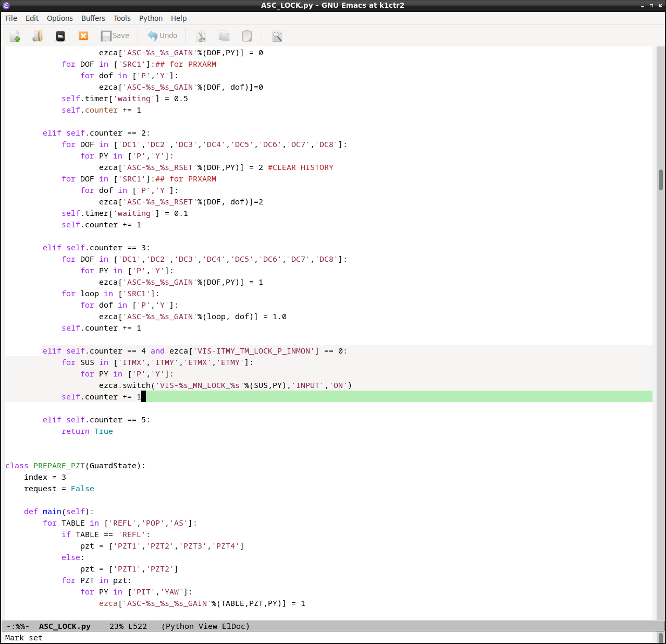Click the 'elif self.counter == 3:' line
The image size is (666, 644).
tap(96, 248)
